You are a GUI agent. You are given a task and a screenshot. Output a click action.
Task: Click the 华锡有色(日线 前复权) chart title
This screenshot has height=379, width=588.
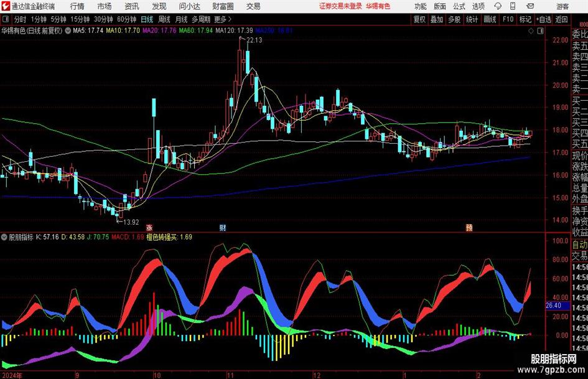tap(32, 30)
